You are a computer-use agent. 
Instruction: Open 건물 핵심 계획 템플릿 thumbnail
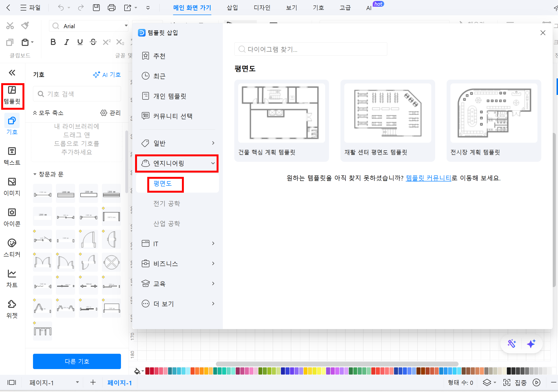click(x=281, y=113)
